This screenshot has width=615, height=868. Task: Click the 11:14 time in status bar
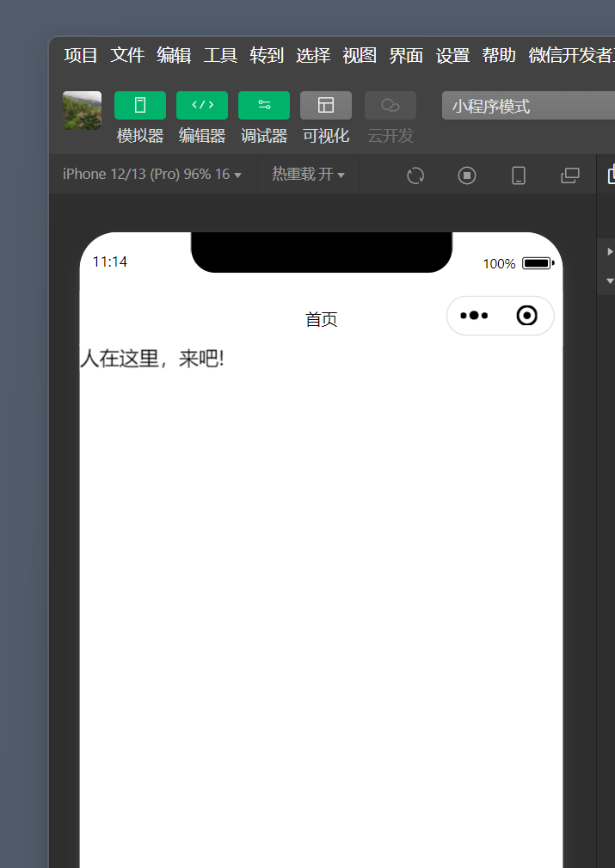tap(109, 262)
